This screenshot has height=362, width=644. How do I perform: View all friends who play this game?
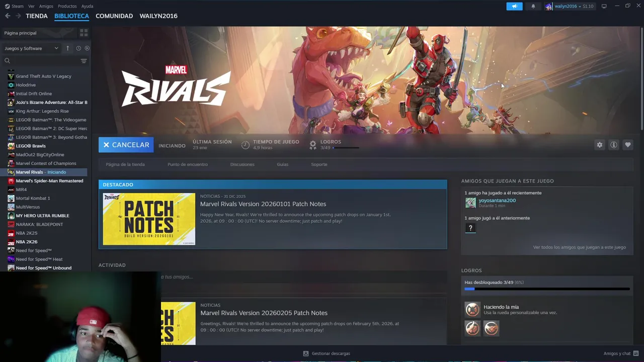pyautogui.click(x=580, y=247)
